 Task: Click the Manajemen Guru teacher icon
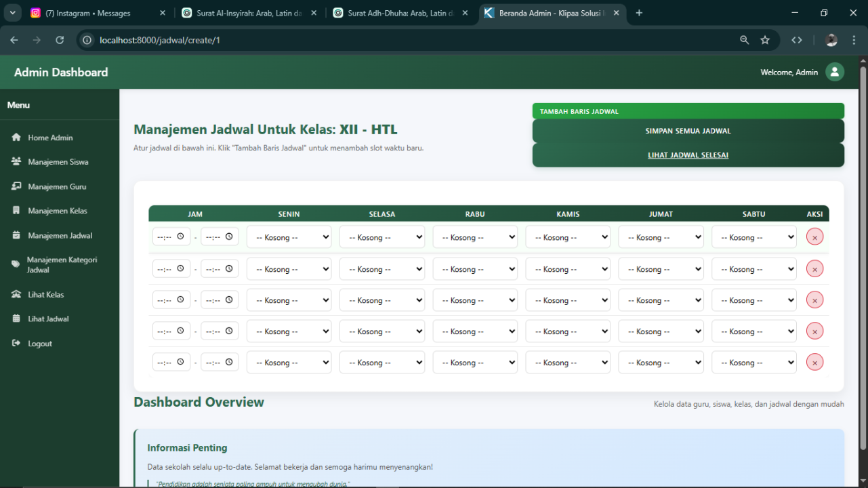tap(16, 186)
